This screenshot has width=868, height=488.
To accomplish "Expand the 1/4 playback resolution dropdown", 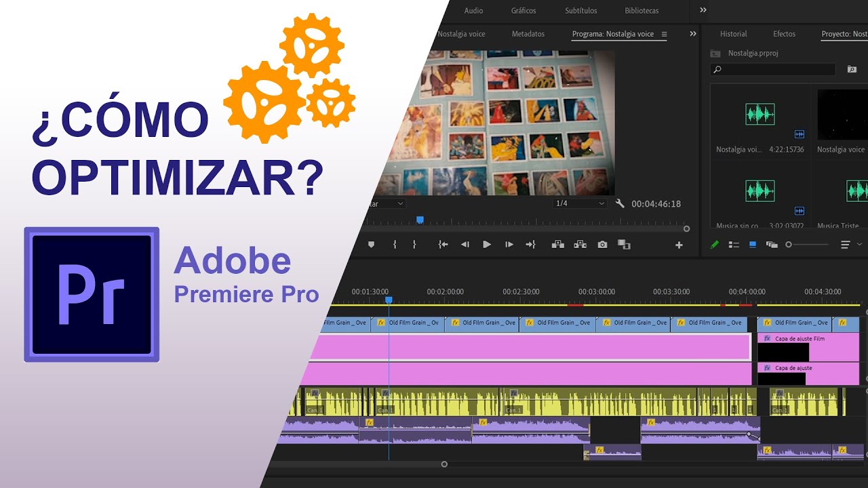I will click(580, 203).
